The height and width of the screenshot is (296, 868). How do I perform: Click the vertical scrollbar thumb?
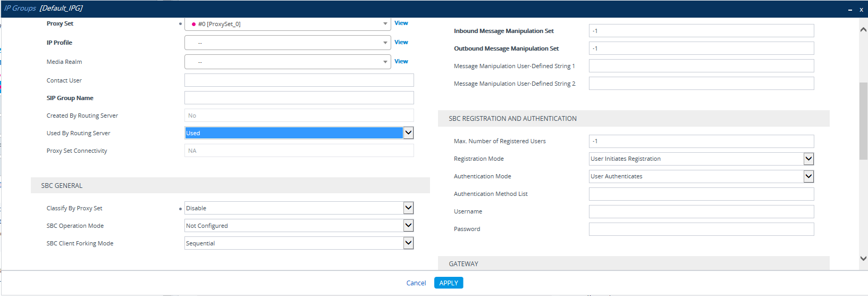point(863,120)
